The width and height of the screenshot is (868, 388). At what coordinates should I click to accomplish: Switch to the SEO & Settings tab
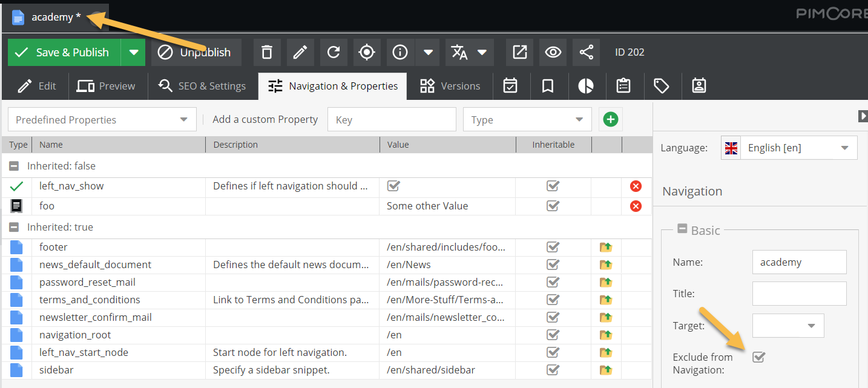(203, 86)
